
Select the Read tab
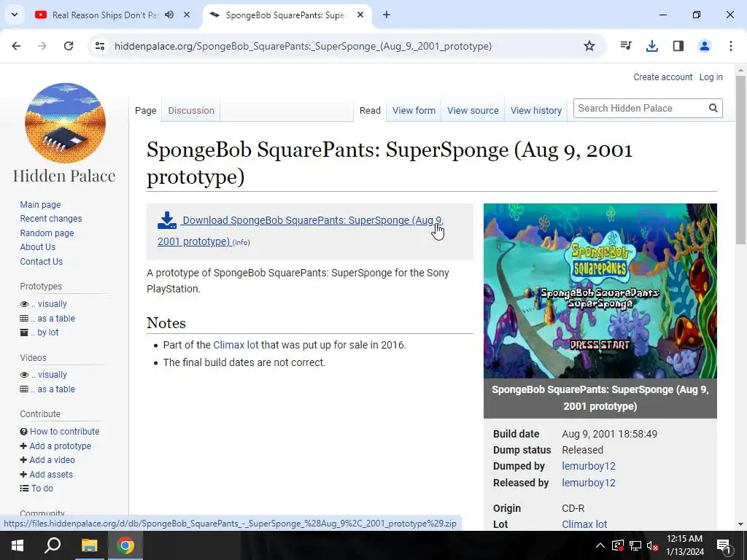(370, 111)
